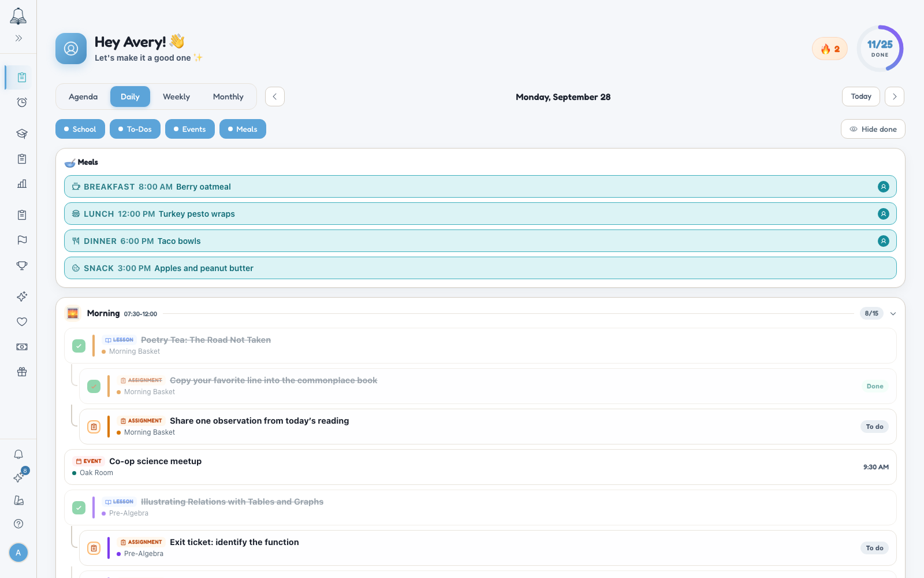This screenshot has width=924, height=578.
Task: Open the trophy icon in sidebar
Action: pos(22,265)
